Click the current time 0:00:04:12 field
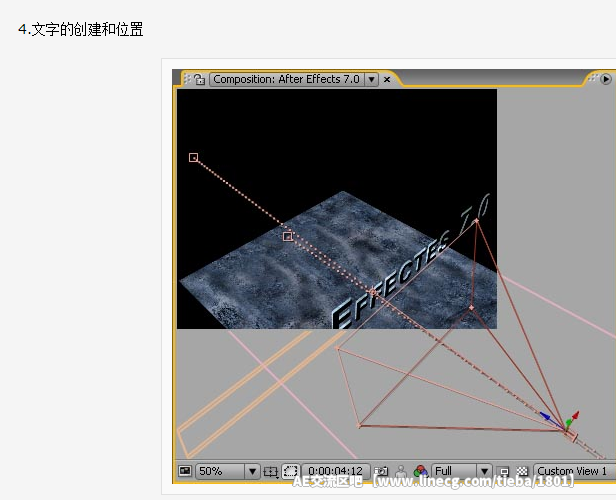Viewport: 616px width, 500px height. [x=336, y=471]
